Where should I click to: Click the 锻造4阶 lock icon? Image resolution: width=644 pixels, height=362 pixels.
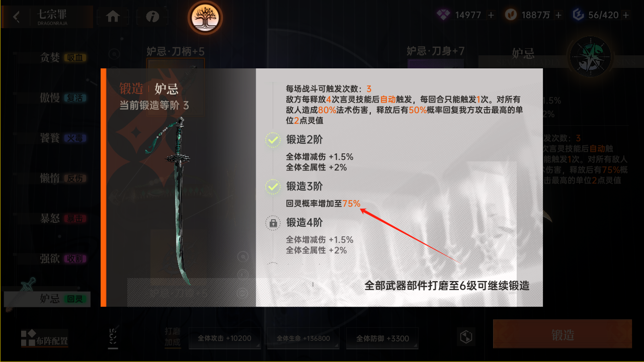tap(273, 223)
